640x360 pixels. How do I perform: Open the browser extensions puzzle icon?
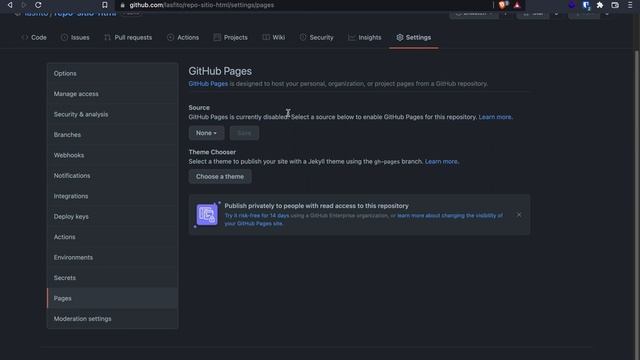click(600, 5)
